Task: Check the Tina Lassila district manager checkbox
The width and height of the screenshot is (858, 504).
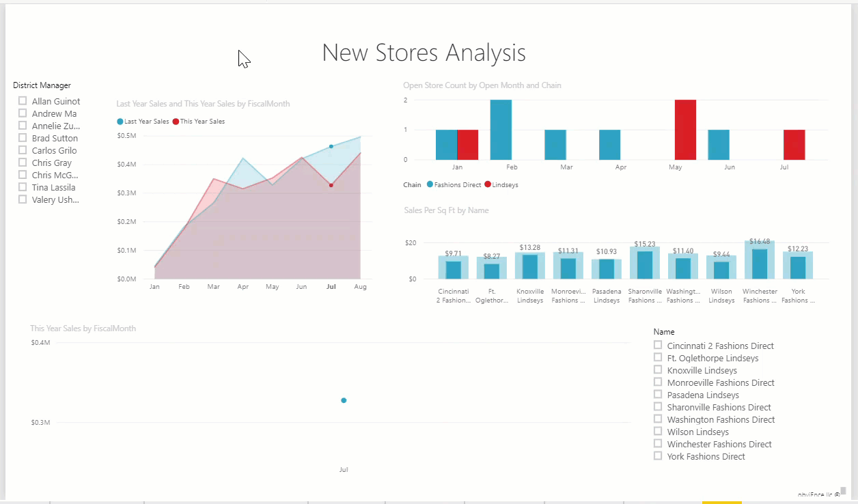Action: [21, 187]
